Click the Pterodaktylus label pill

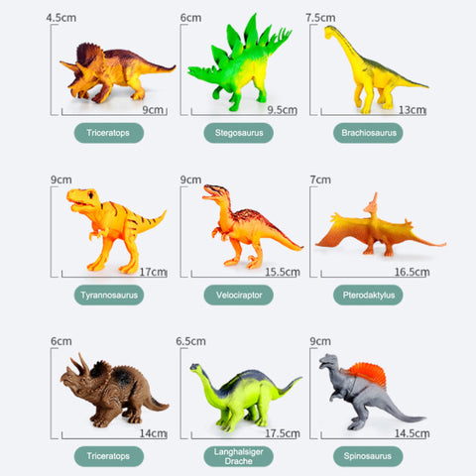[368, 295]
